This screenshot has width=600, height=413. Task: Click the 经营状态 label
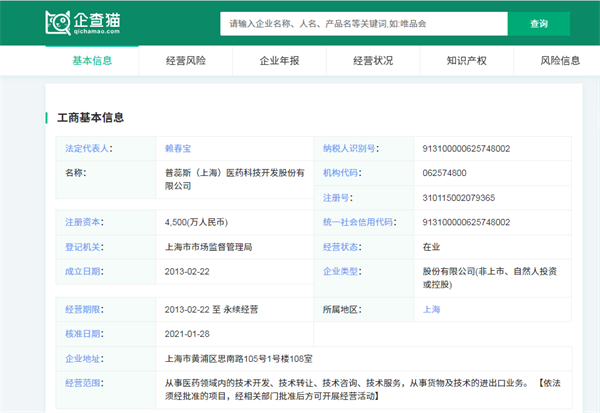pos(342,247)
